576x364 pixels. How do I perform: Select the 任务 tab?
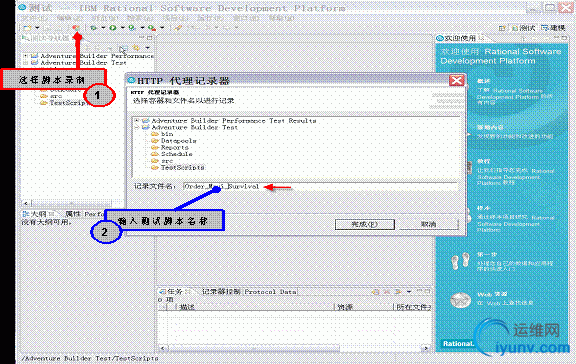(x=174, y=292)
